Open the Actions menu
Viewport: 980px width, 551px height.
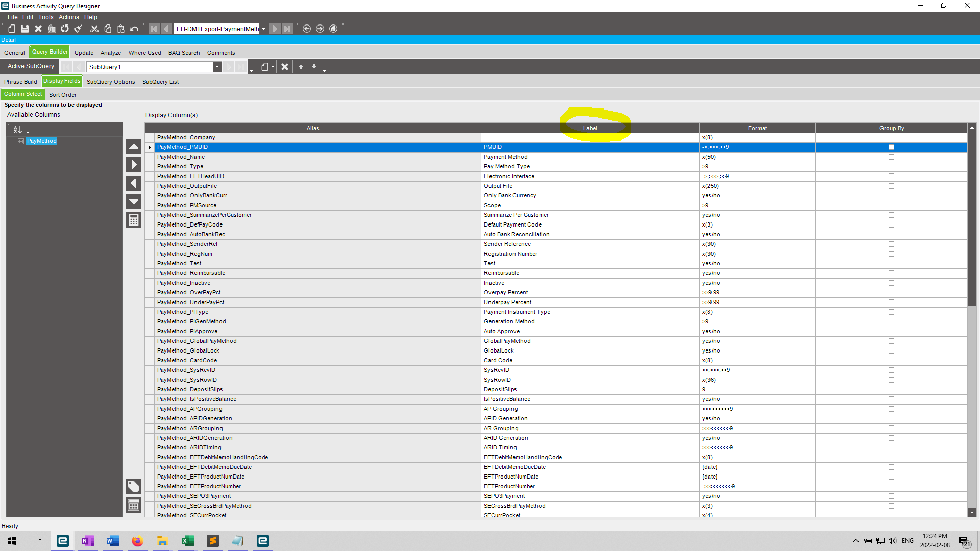(x=68, y=17)
